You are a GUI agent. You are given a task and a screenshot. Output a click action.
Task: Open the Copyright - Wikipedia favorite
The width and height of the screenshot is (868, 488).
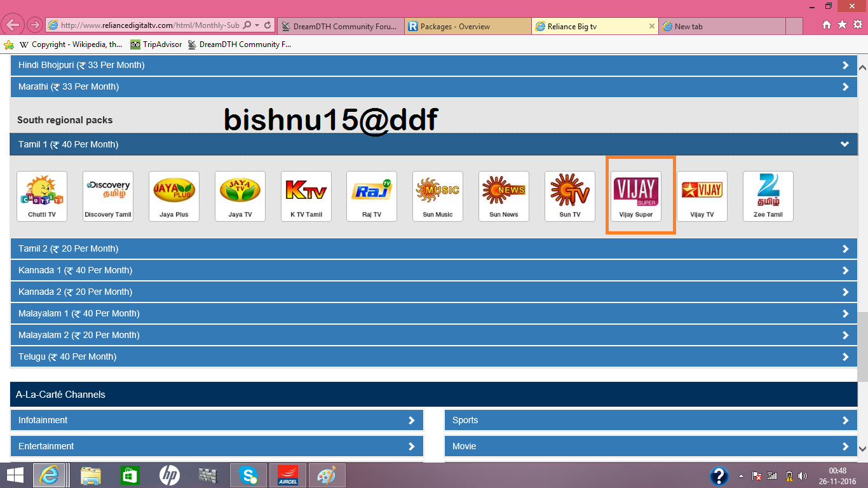71,44
